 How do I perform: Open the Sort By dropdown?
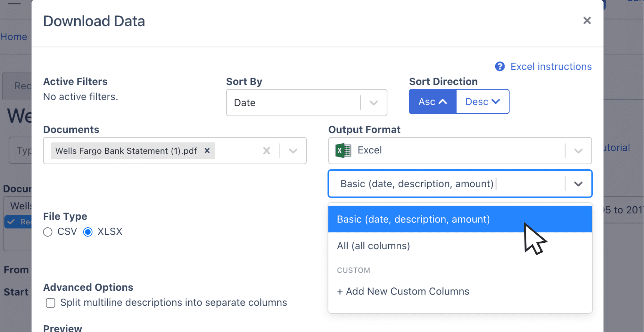[373, 102]
